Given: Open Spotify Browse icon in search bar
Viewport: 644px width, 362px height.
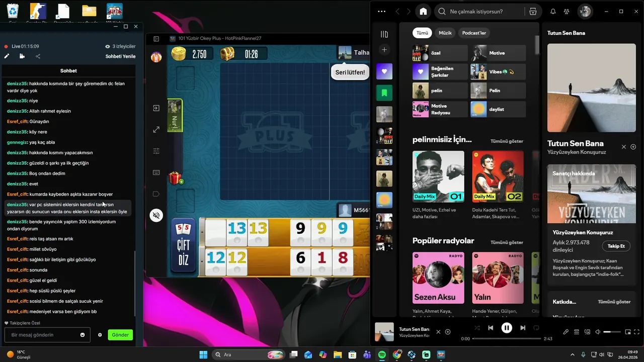Looking at the screenshot, I should (x=533, y=11).
